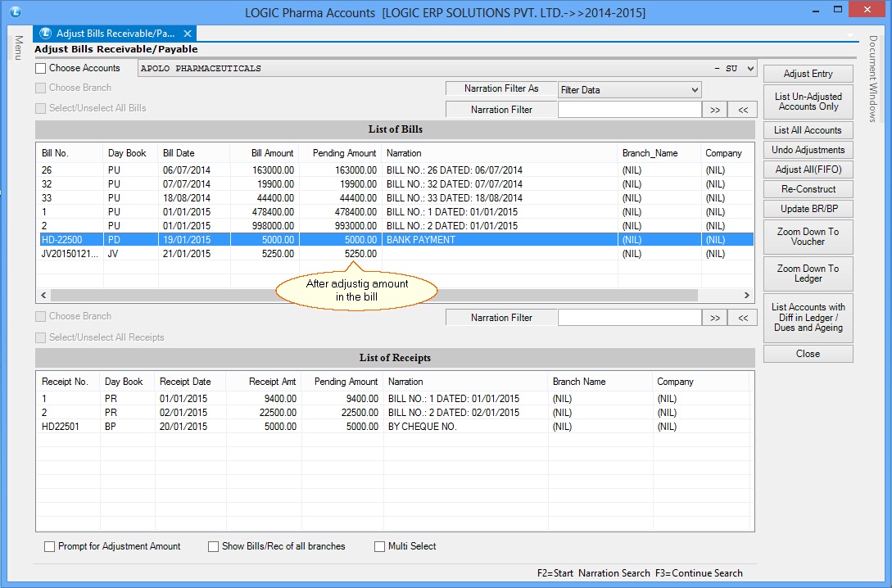Select bill row number 32
Viewport: 892px width, 588px height.
point(396,184)
